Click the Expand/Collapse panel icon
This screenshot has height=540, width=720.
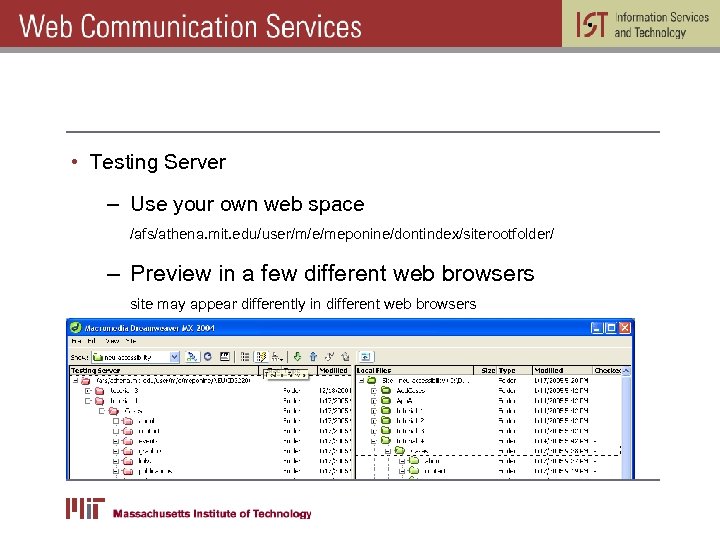click(x=366, y=357)
